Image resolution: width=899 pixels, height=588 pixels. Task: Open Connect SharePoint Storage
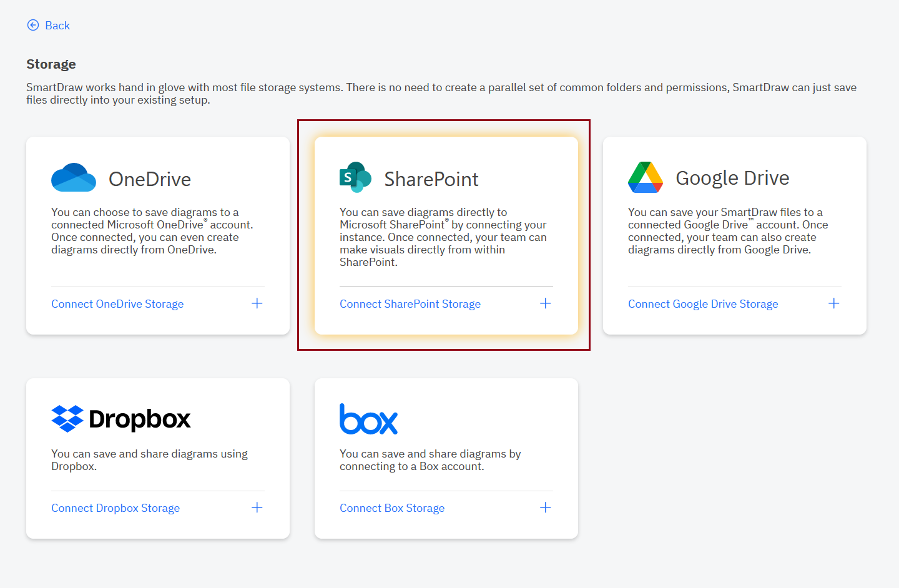point(410,304)
